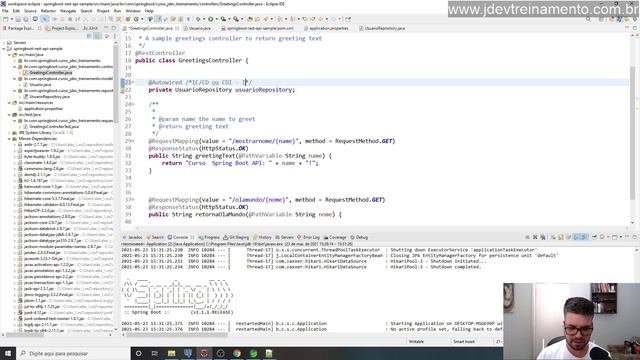Viewport: 640px width, 360px height.
Task: Click the Task View taskbar icon
Action: (x=155, y=353)
